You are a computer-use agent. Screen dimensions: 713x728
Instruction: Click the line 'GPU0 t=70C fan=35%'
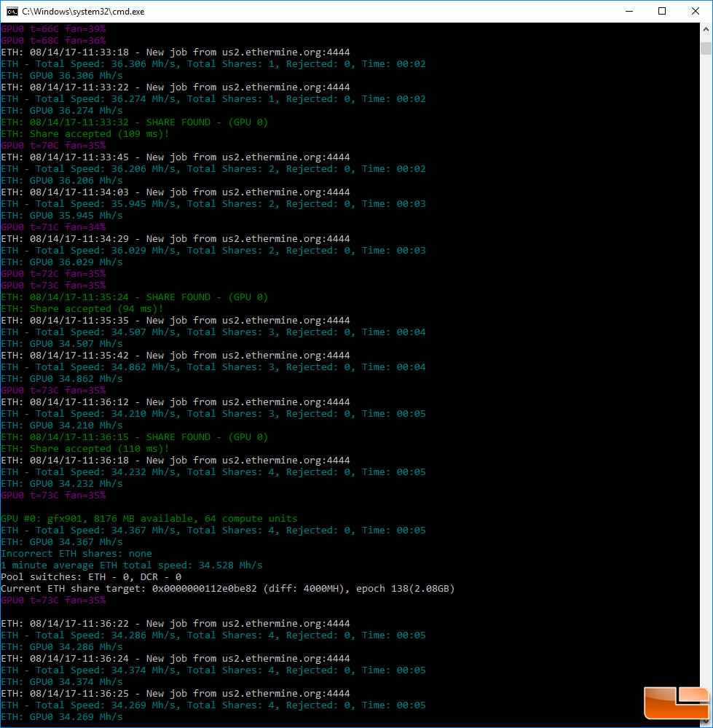click(x=53, y=145)
